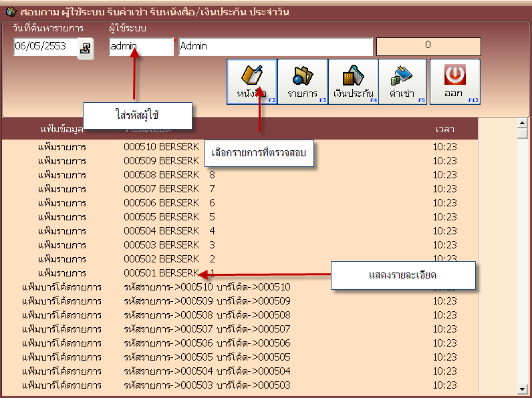Screen dimensions: 532x398
Task: Click the เวลา column header
Action: pos(444,129)
